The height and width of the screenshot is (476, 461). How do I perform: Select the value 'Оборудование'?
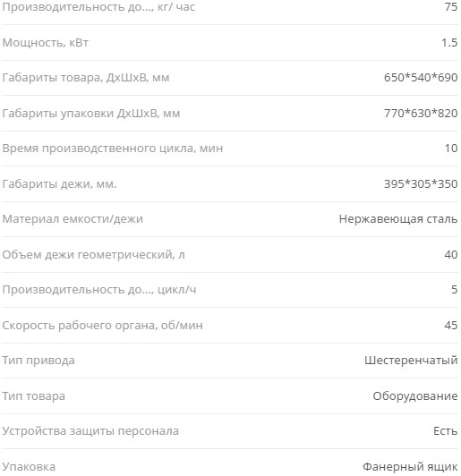[x=415, y=396]
